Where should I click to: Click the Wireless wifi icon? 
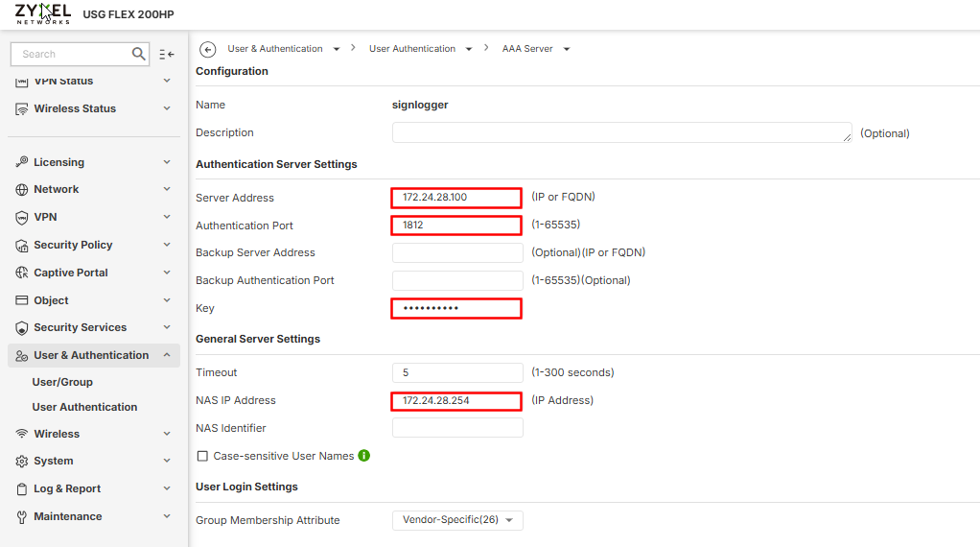(22, 434)
